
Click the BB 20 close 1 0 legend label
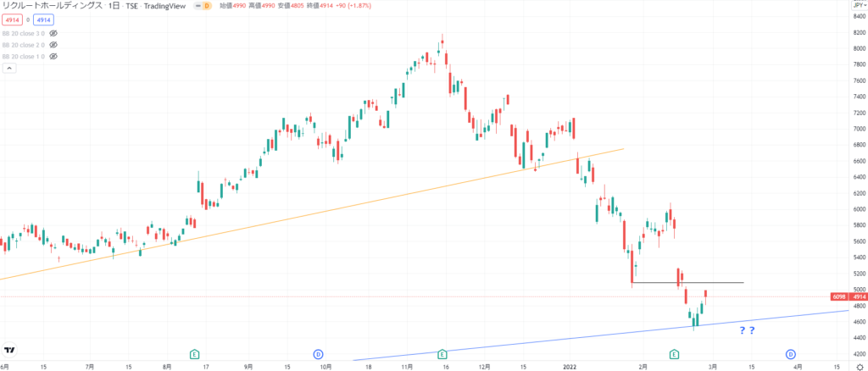(x=24, y=57)
